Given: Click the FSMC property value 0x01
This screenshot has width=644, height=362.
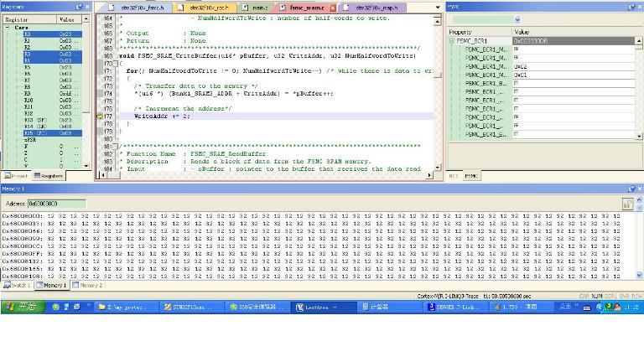Looking at the screenshot, I should point(521,75).
